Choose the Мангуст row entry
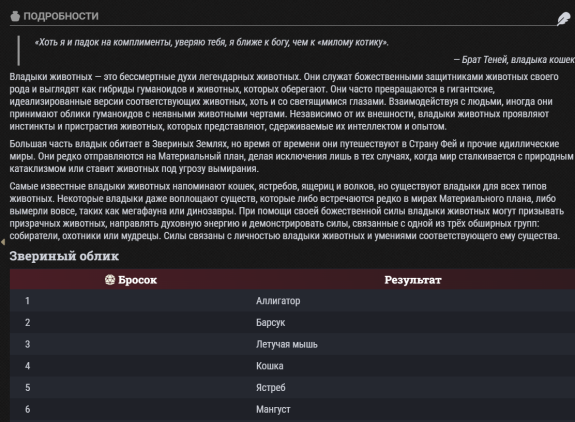575x422 pixels. click(273, 409)
